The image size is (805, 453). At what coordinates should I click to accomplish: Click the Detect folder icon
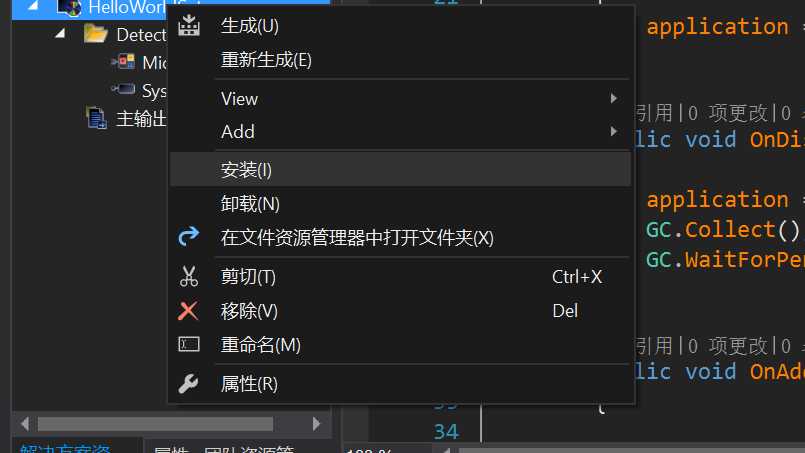click(x=95, y=34)
